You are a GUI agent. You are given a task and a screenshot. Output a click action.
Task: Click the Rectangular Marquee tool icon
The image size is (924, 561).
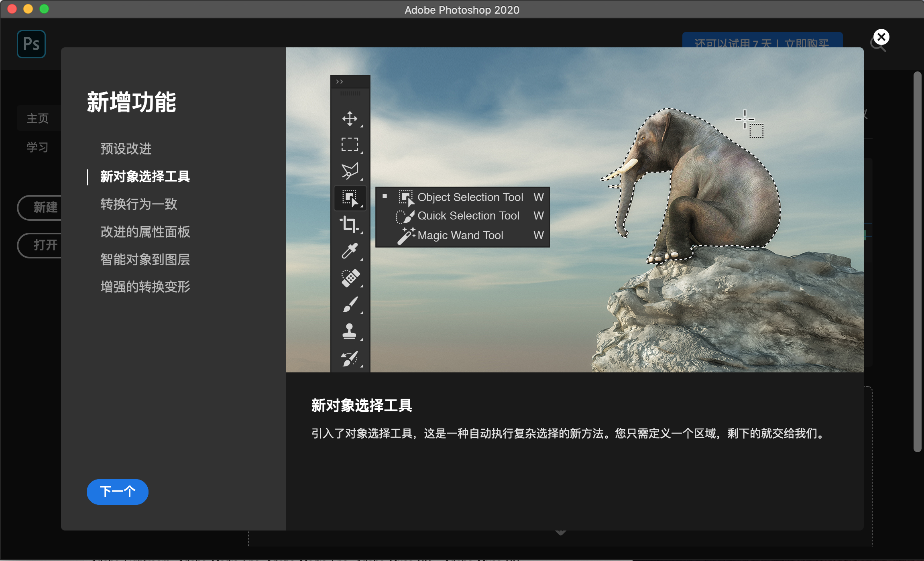click(350, 144)
